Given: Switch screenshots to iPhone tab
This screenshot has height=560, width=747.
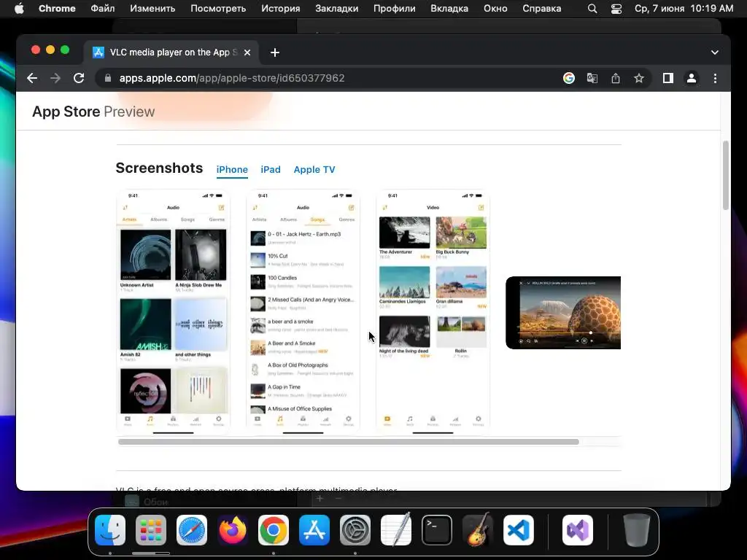Looking at the screenshot, I should (x=232, y=169).
